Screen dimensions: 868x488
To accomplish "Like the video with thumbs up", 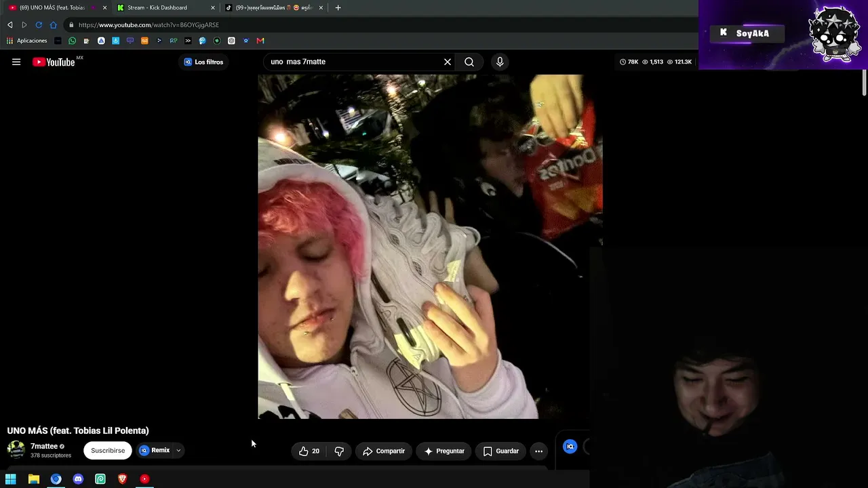I will [309, 451].
